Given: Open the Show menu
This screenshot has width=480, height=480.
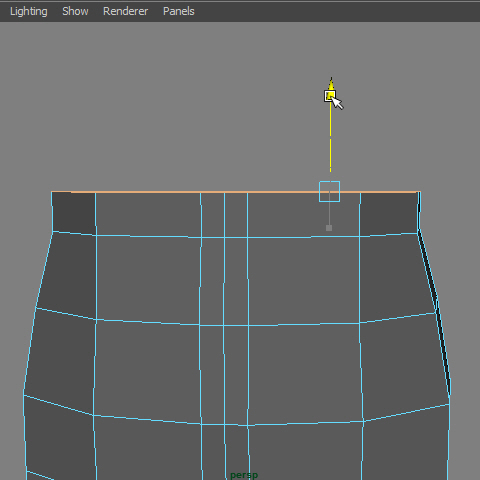Looking at the screenshot, I should [75, 11].
